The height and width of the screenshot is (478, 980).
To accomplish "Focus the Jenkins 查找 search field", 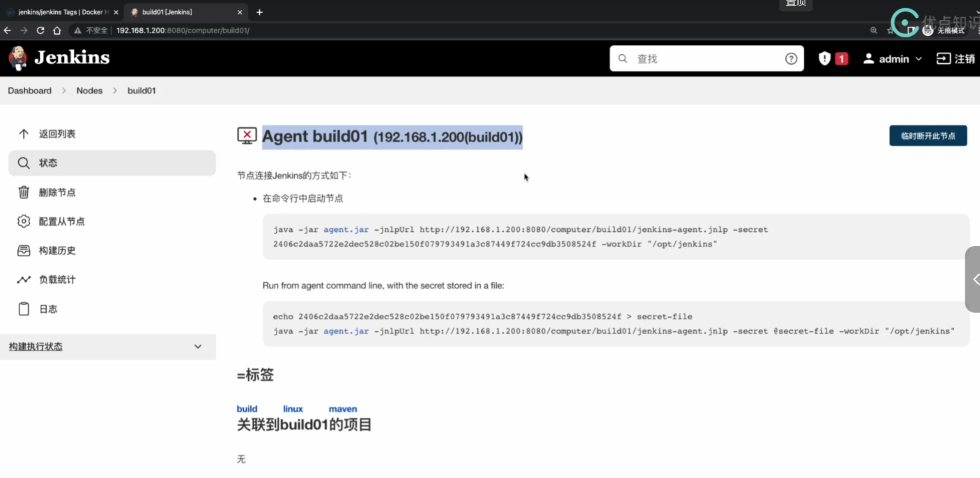I will point(707,59).
